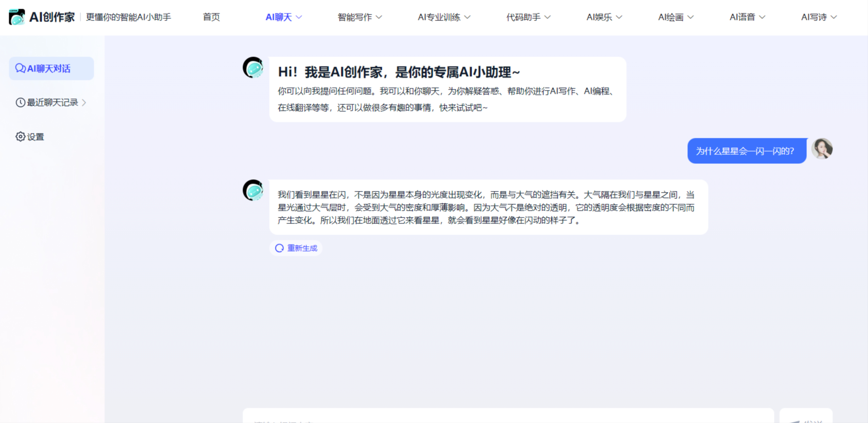This screenshot has height=423, width=868.
Task: Open the user profile avatar photo
Action: tap(822, 149)
